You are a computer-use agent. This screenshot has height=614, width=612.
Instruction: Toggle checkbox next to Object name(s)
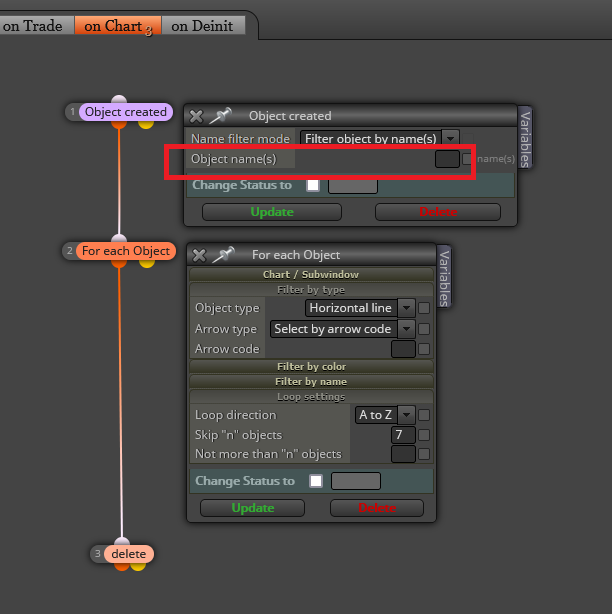(468, 159)
